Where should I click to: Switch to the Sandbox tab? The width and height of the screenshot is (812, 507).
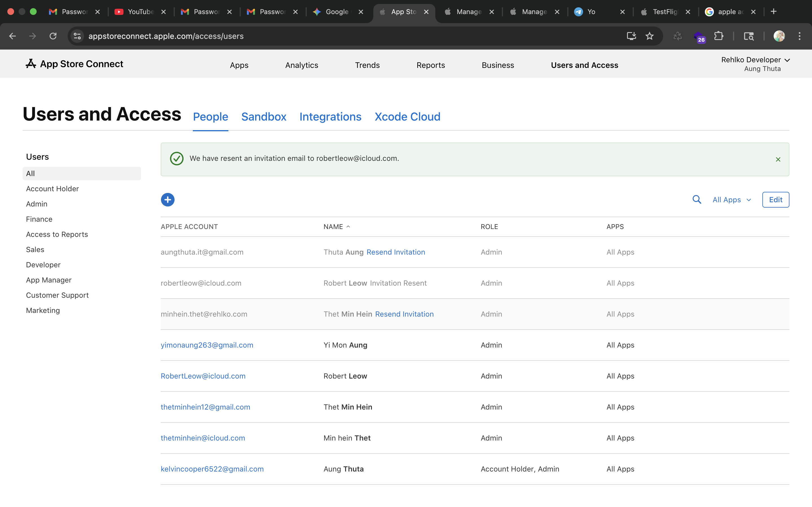(264, 117)
